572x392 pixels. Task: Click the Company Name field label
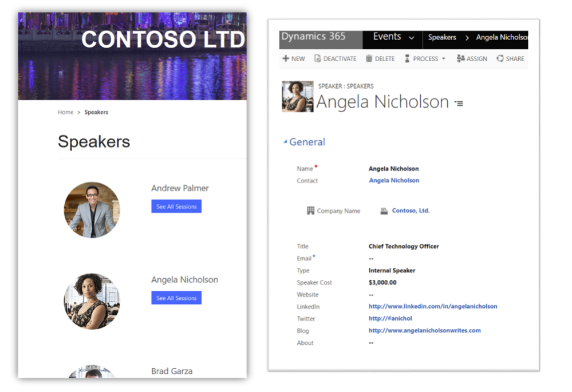click(338, 211)
